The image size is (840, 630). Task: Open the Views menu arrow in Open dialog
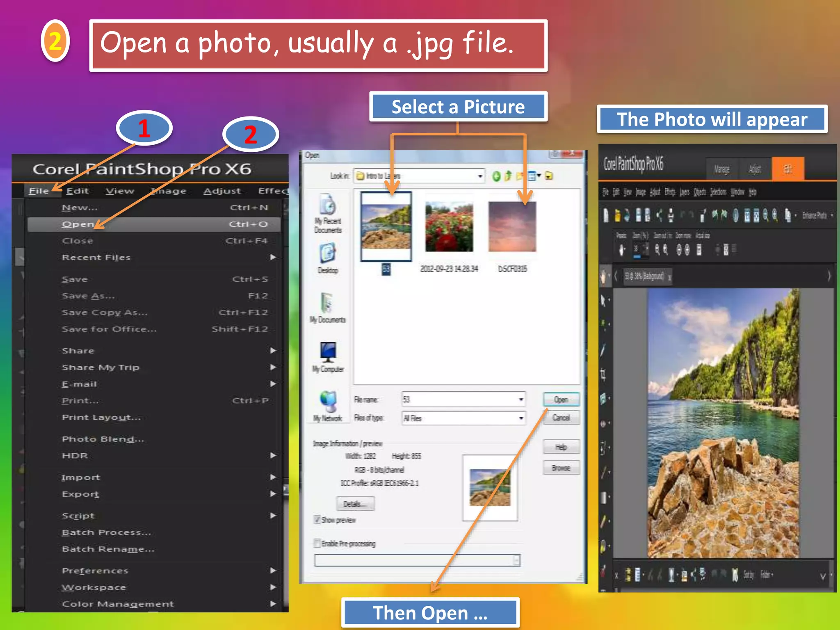[x=539, y=176]
